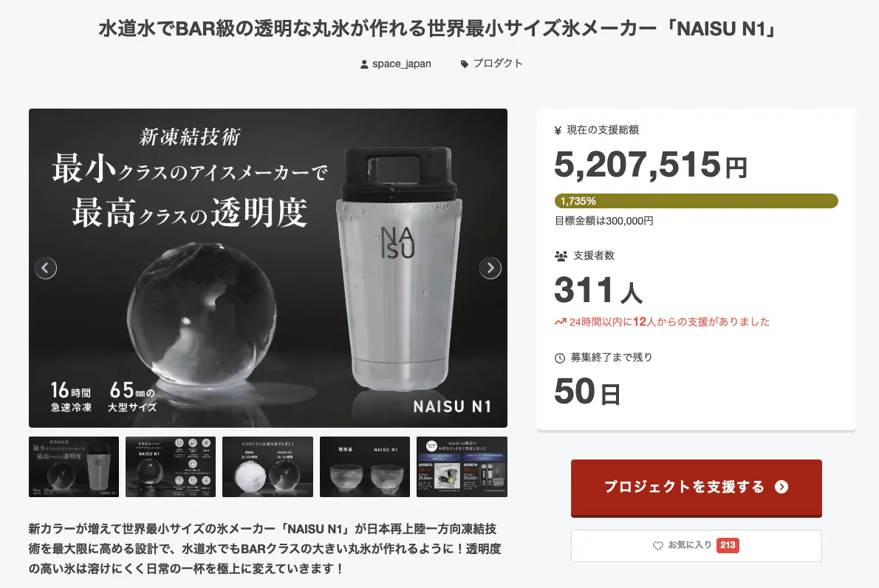Select the fifth thumbnail with product sets
Screen dimensions: 879x588
(462, 466)
